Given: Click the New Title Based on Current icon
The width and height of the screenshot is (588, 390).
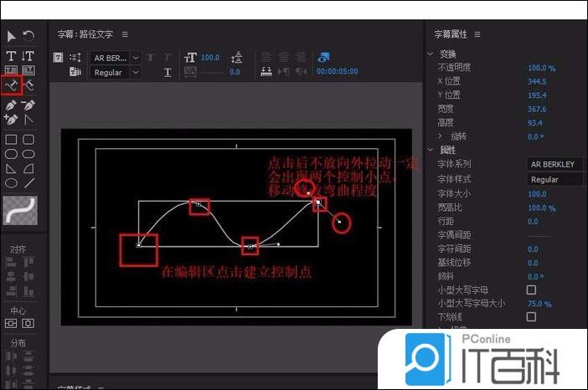Looking at the screenshot, I should (58, 57).
